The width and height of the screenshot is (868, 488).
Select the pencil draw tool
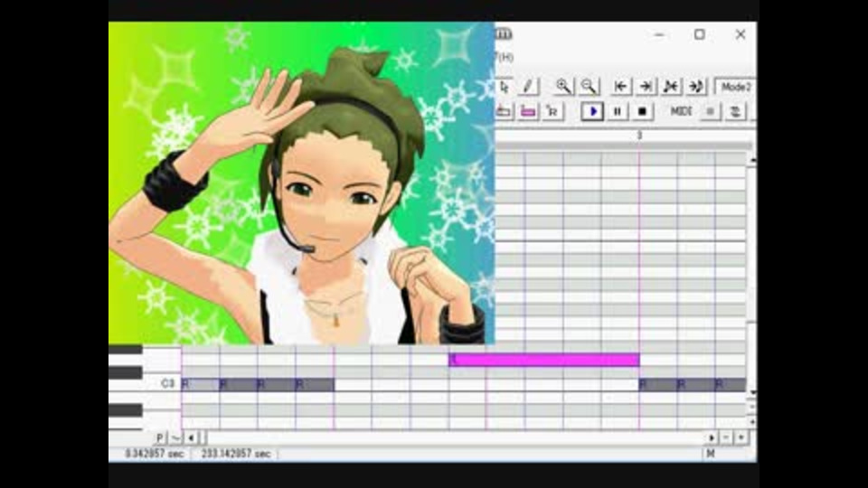(528, 87)
